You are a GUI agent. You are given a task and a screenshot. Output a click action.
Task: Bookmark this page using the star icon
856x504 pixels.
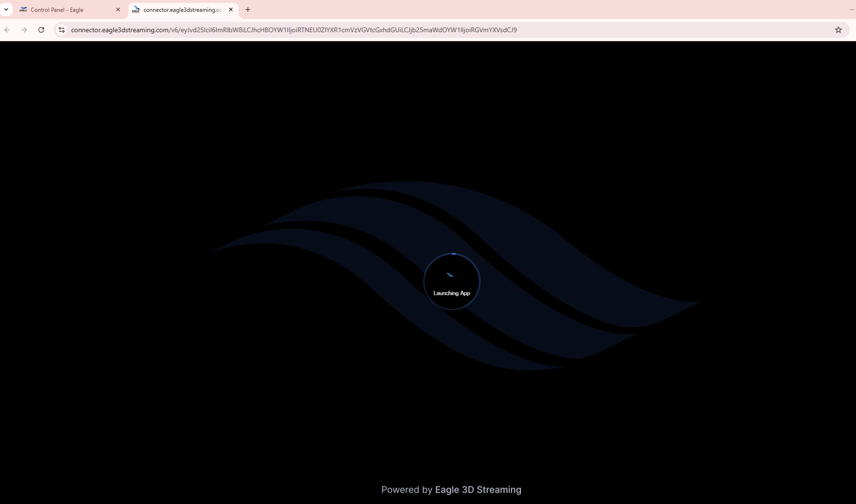(x=838, y=29)
